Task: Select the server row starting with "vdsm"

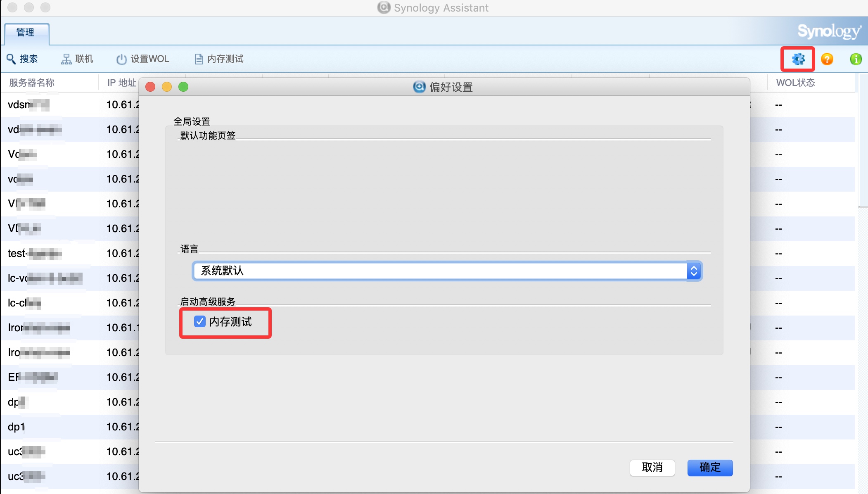Action: pyautogui.click(x=69, y=104)
